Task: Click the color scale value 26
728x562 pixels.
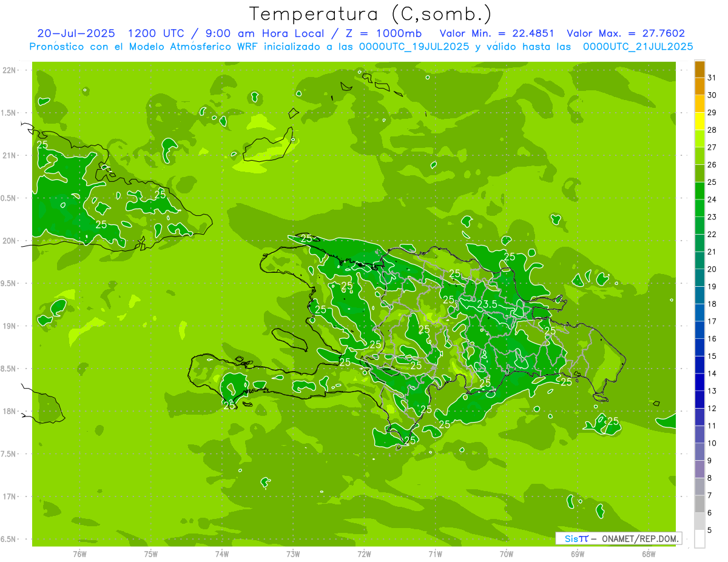Action: (712, 164)
